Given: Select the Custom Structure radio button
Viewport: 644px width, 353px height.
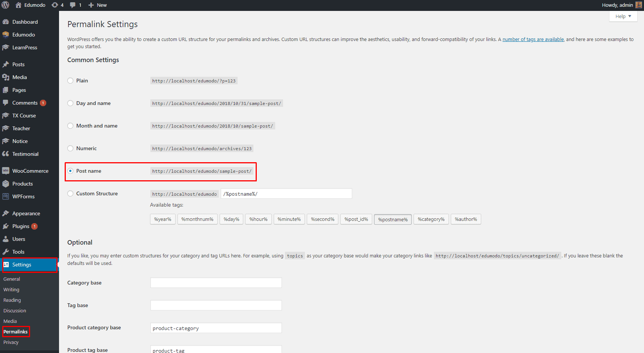Looking at the screenshot, I should (70, 193).
